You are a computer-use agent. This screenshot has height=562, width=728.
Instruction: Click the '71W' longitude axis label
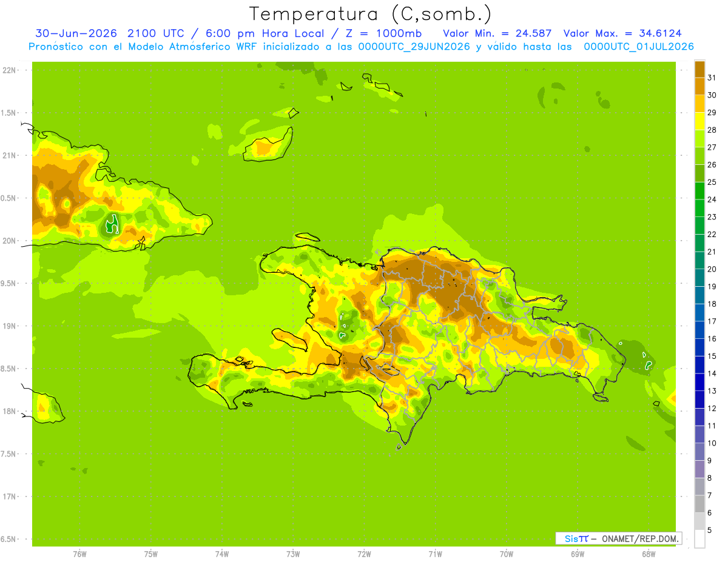pos(435,554)
